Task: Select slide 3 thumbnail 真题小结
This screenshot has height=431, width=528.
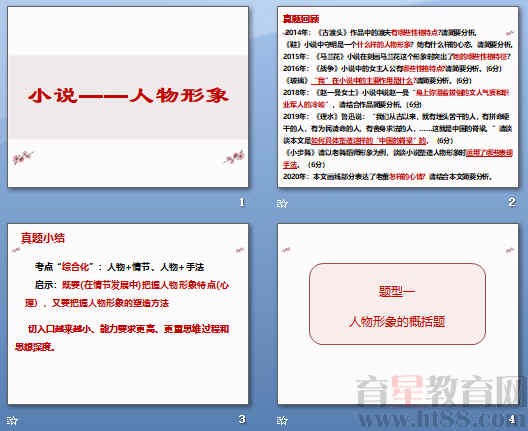Action: click(128, 313)
